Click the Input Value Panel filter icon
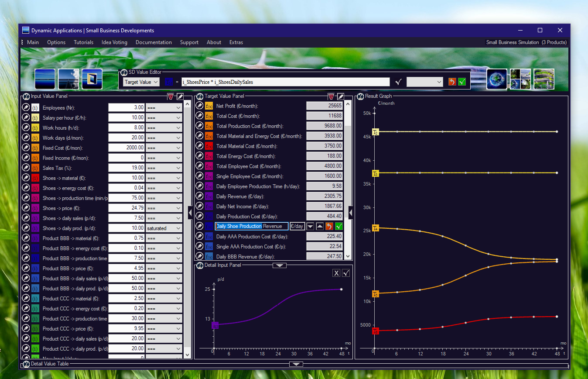The width and height of the screenshot is (588, 379). pyautogui.click(x=171, y=96)
